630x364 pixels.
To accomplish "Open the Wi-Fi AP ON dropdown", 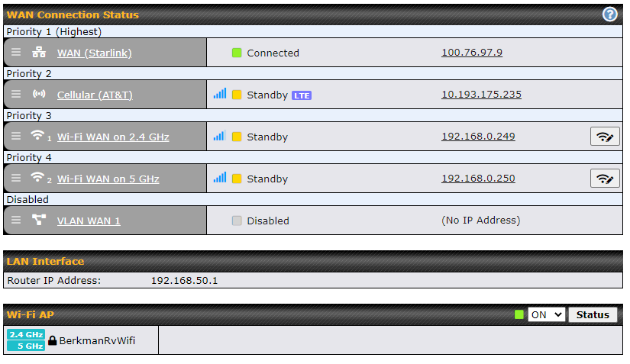I will tap(547, 314).
